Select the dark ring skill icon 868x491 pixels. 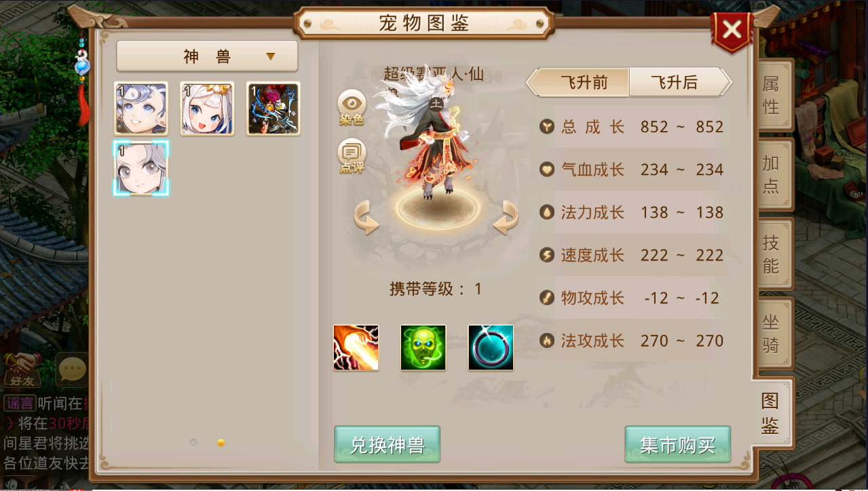(x=491, y=347)
